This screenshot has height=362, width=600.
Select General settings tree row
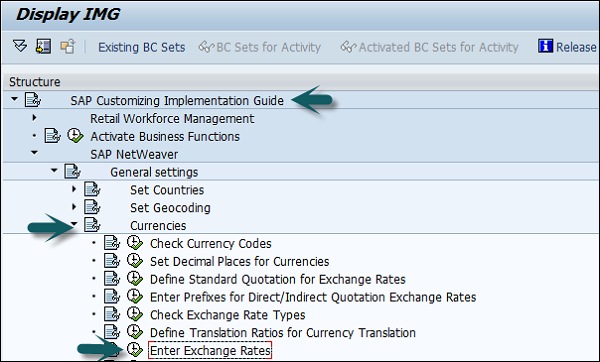[154, 172]
